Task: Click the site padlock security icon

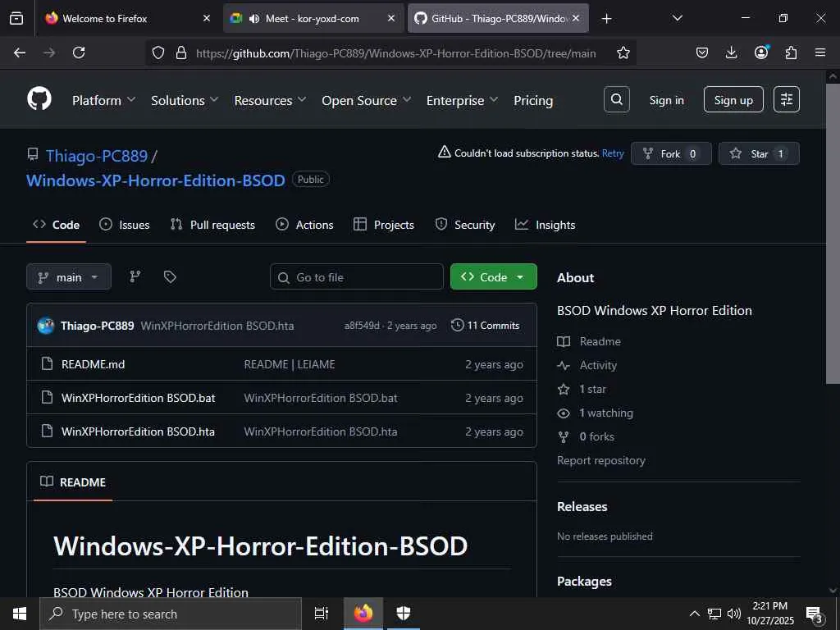Action: [x=181, y=52]
